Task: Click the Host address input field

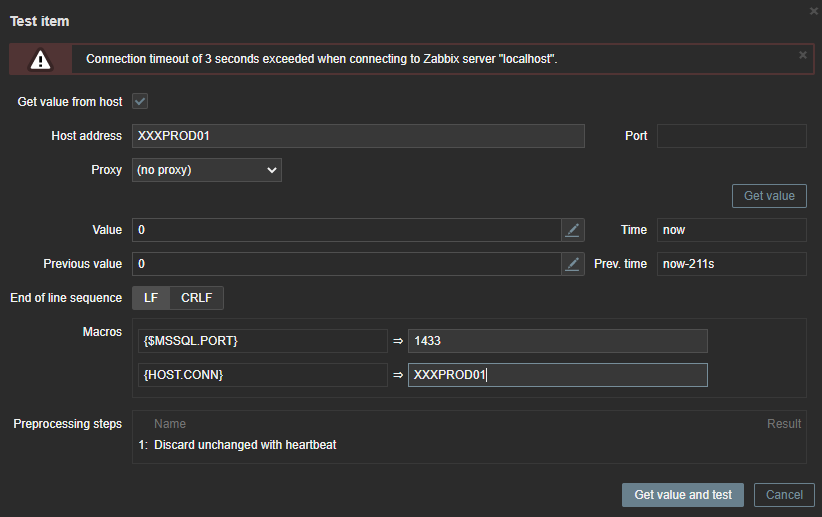Action: tap(358, 136)
